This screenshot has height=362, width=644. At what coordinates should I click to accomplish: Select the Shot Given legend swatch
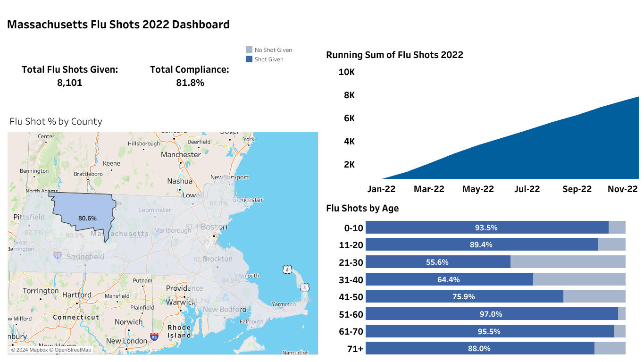coord(249,59)
